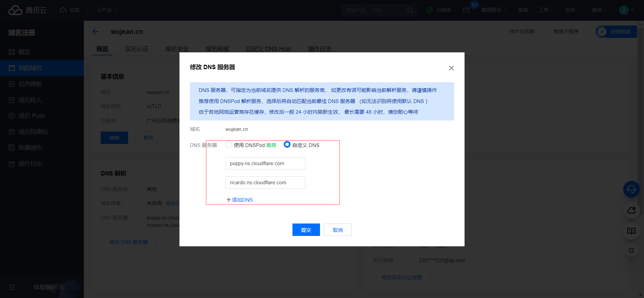Open 批量操作 in the sidebar
The image size is (644, 298).
click(42, 148)
